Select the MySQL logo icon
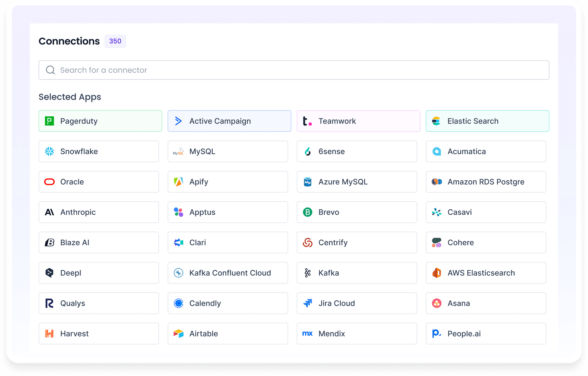The image size is (588, 376). (178, 151)
